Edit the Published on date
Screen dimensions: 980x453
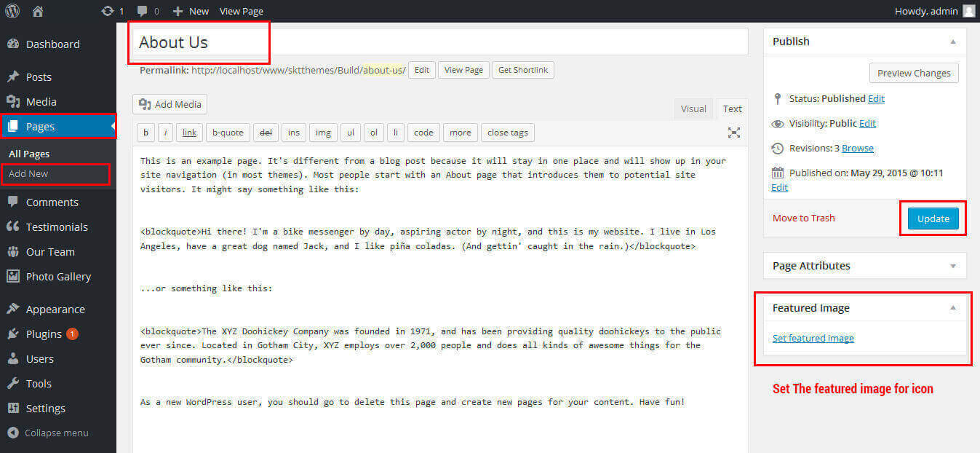(779, 188)
